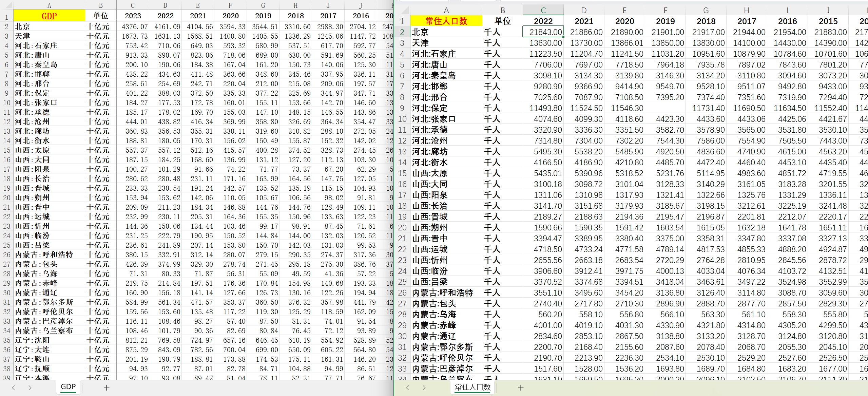Select row 15 header in population sheet
The width and height of the screenshot is (868, 396).
pyautogui.click(x=402, y=173)
